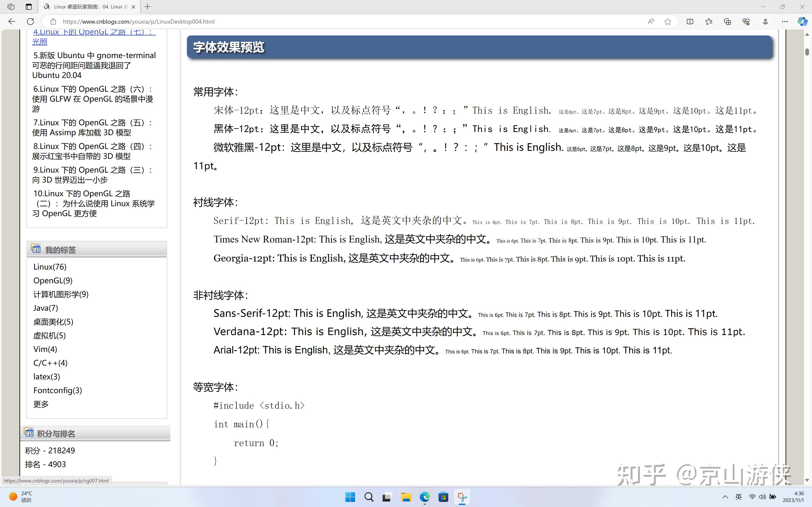
Task: Launch Microsoft Store from the taskbar
Action: 444,497
